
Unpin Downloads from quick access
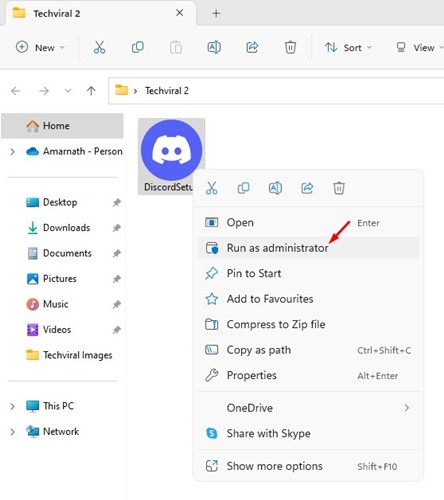click(x=116, y=228)
